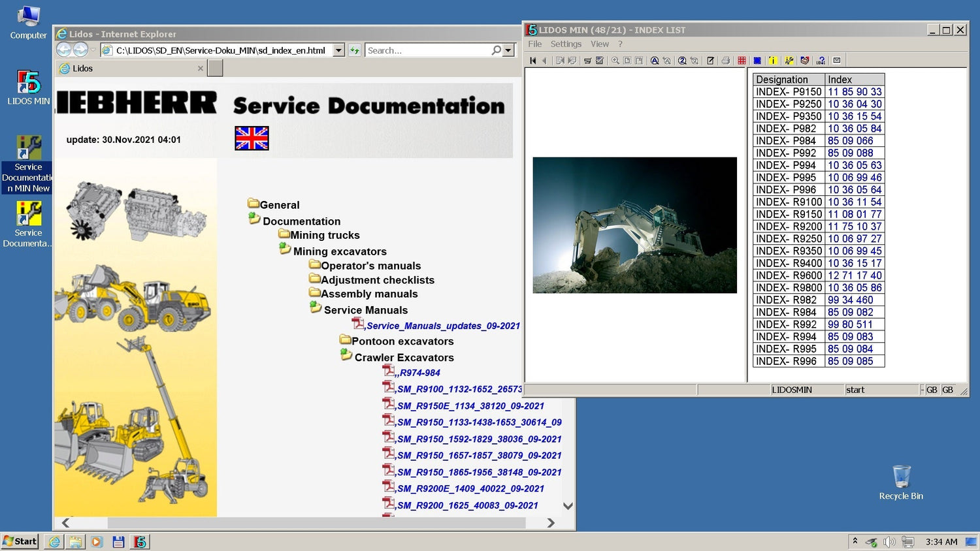Open the note edit icon in LIDOS toolbar

pos(710,61)
